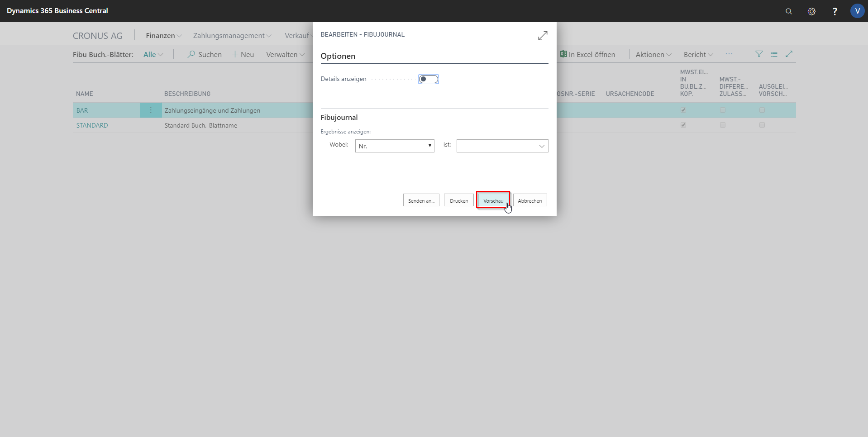
Task: Switch list view layout icon
Action: click(x=774, y=54)
